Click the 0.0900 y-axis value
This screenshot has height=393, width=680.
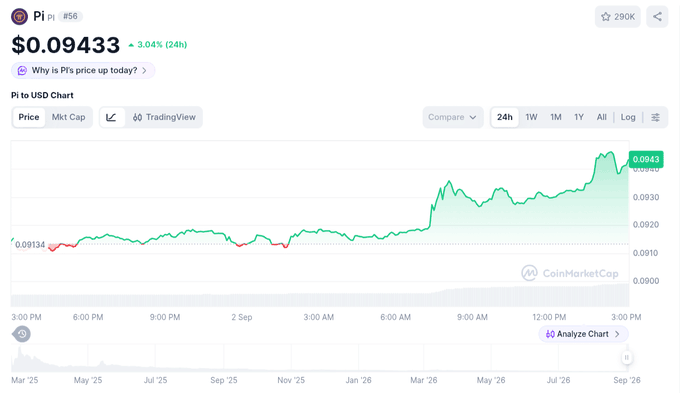646,281
